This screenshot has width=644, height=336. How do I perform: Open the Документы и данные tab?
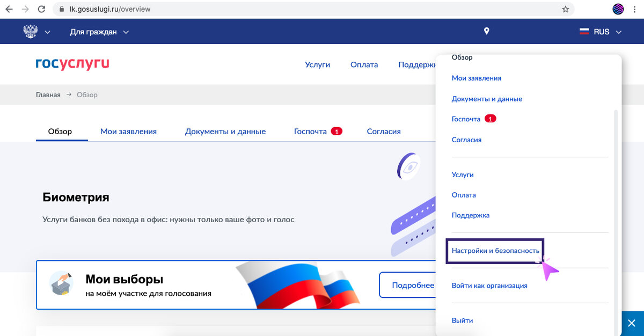[x=225, y=131]
